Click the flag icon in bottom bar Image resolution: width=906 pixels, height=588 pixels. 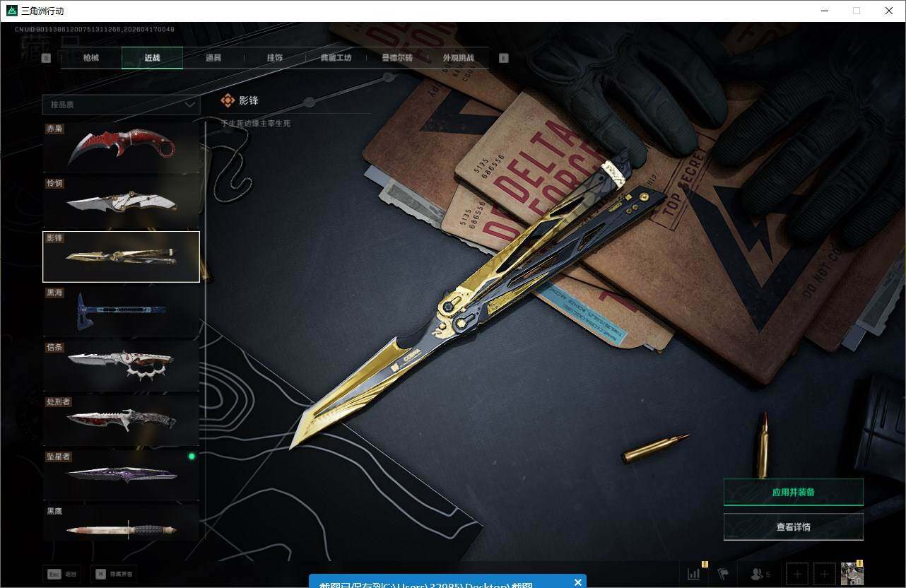pos(723,574)
